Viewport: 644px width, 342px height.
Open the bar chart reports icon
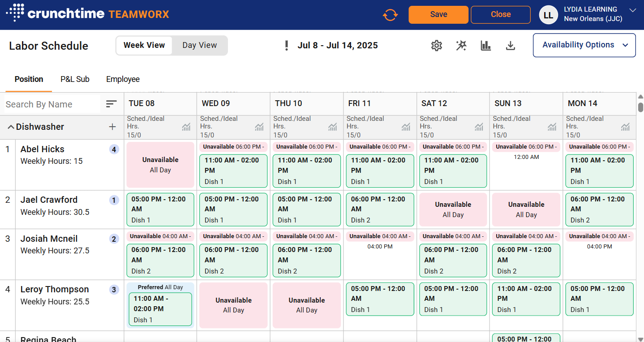point(486,46)
